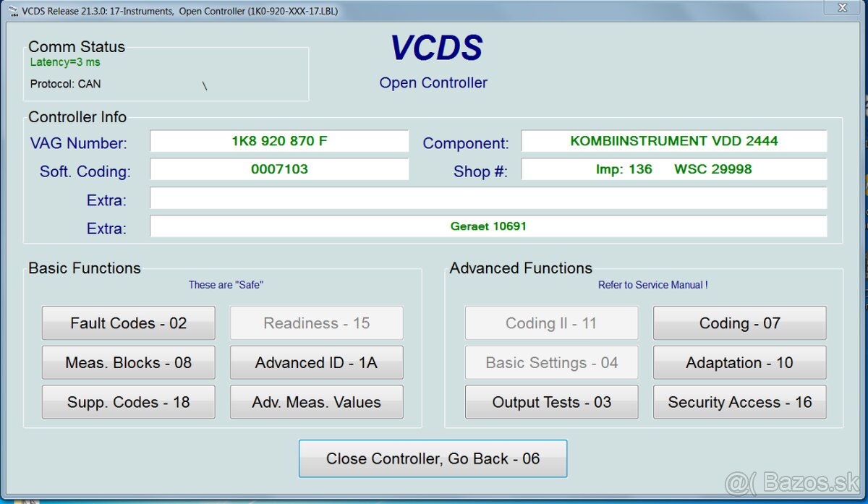This screenshot has width=868, height=504.
Task: Open Supp. Codes - 18
Action: pos(128,402)
